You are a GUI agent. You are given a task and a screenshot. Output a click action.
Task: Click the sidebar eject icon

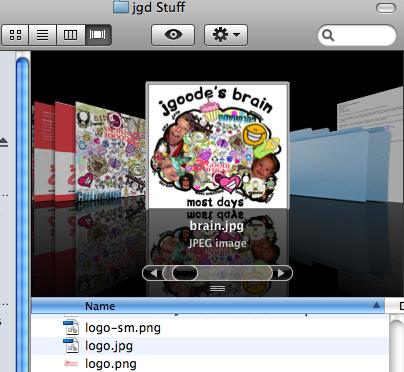coord(4,143)
